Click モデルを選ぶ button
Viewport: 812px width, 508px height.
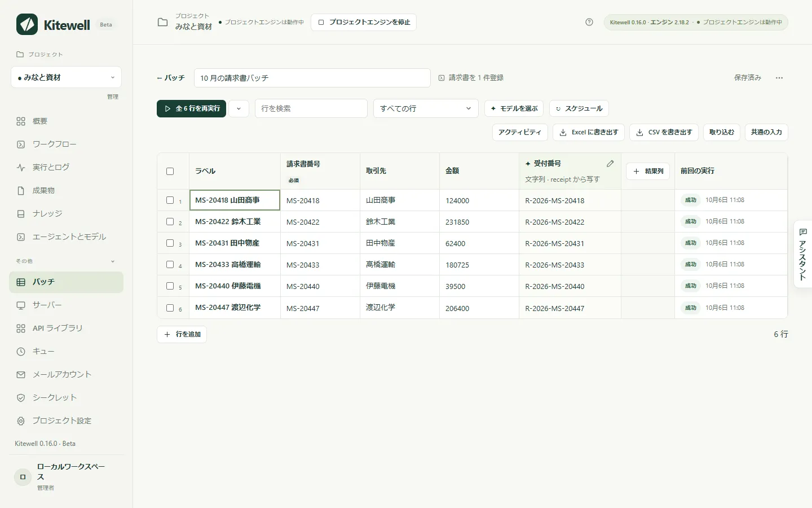pos(514,108)
